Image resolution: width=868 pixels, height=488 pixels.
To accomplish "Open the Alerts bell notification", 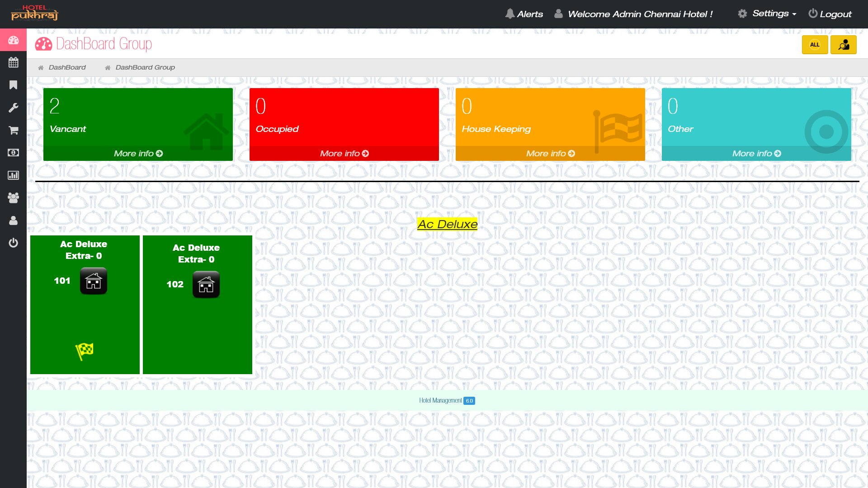I will (524, 14).
